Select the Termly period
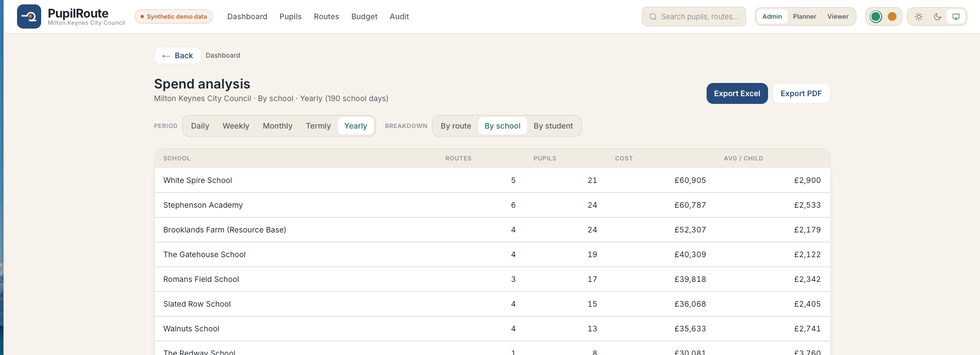 (318, 126)
